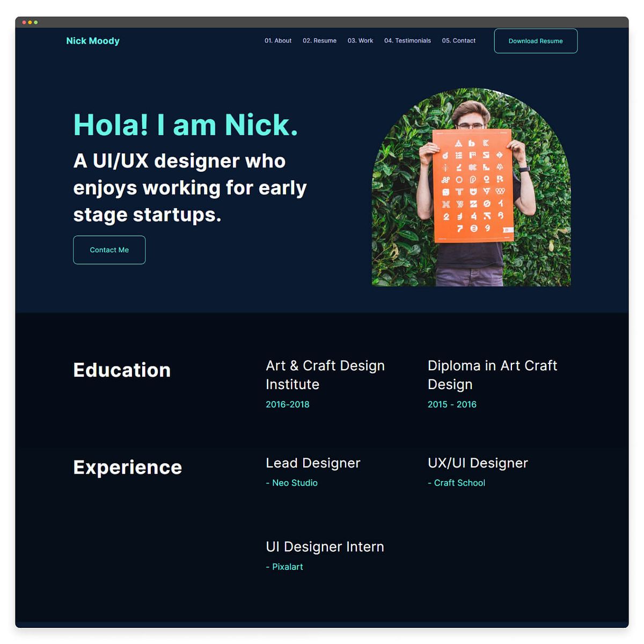Image resolution: width=644 pixels, height=644 pixels.
Task: Click the green zoom window control
Action: tap(35, 22)
